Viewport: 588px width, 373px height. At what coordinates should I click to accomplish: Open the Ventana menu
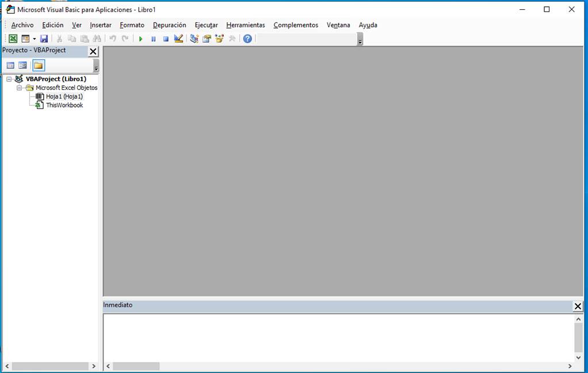pos(338,25)
